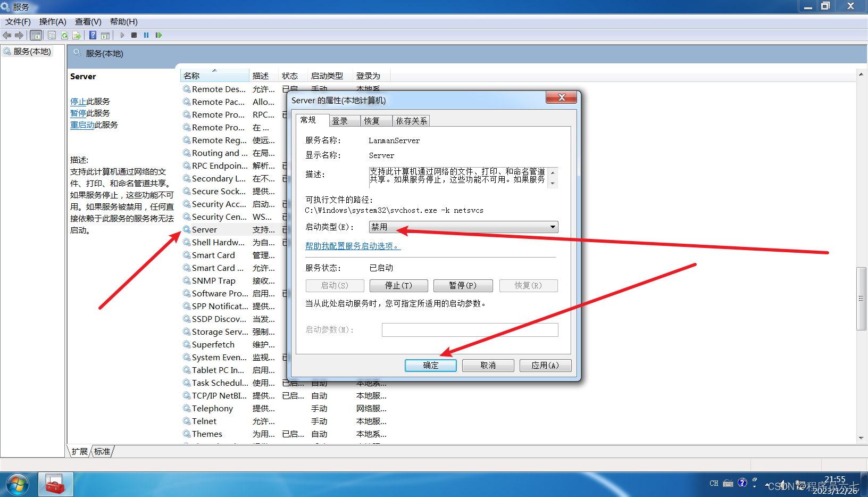The height and width of the screenshot is (497, 868).
Task: Click the 停止 link in the left description pane
Action: tap(78, 101)
